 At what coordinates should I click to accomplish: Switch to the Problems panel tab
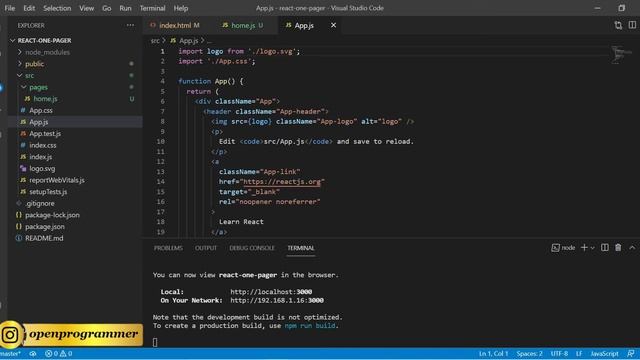(168, 248)
